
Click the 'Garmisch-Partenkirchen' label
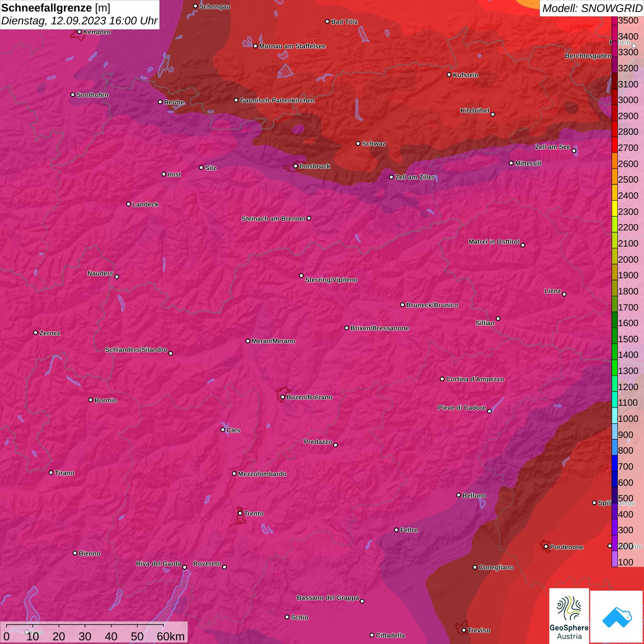tap(277, 100)
